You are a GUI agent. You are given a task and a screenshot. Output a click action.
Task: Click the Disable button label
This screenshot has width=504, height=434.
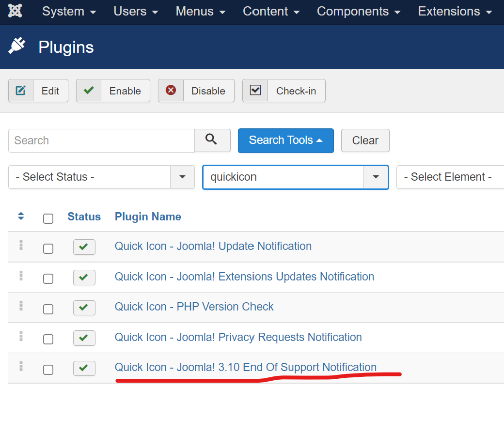coord(208,91)
